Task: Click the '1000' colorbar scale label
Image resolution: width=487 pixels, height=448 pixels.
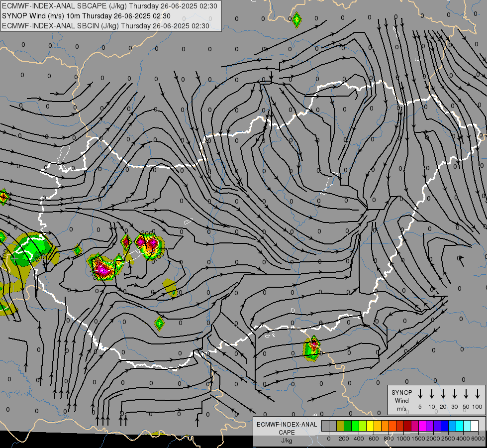Action: click(403, 439)
